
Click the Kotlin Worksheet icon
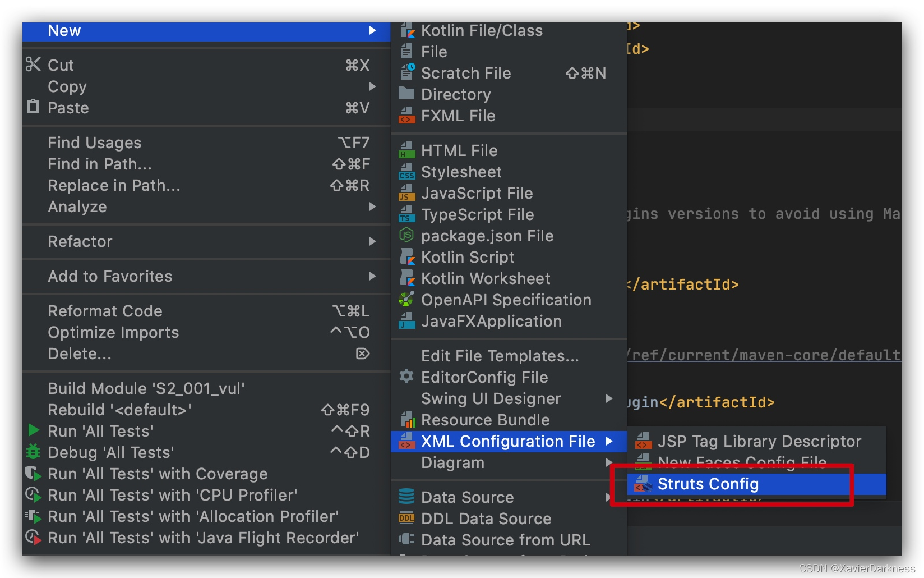(x=407, y=278)
